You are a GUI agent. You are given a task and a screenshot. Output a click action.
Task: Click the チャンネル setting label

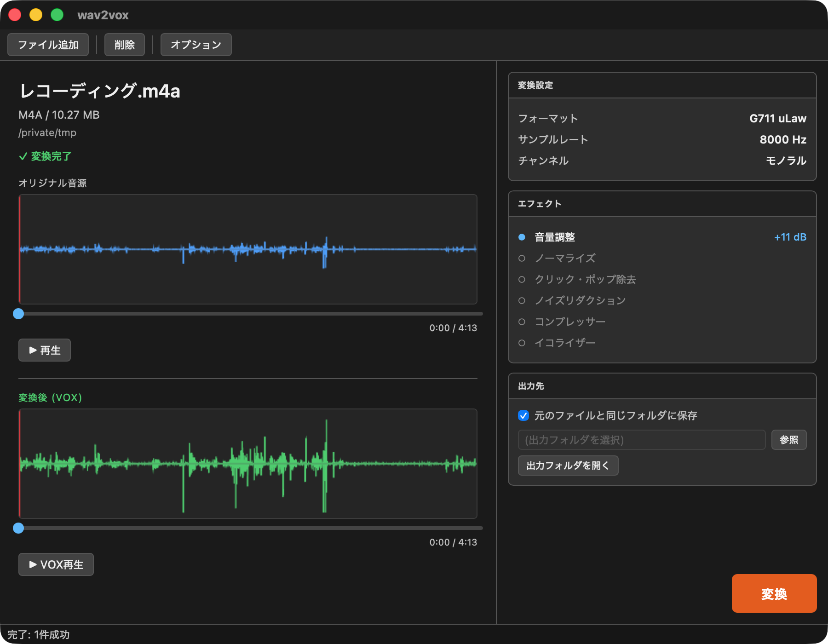click(x=543, y=161)
